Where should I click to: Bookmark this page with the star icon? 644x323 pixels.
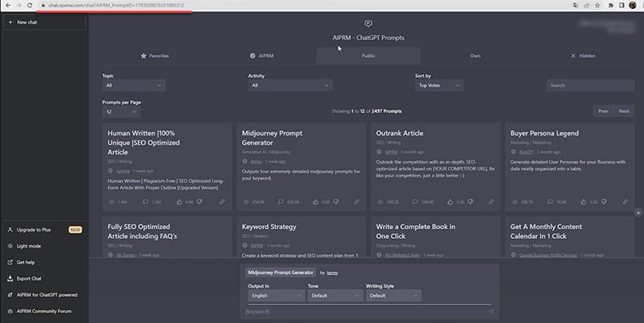[x=597, y=6]
